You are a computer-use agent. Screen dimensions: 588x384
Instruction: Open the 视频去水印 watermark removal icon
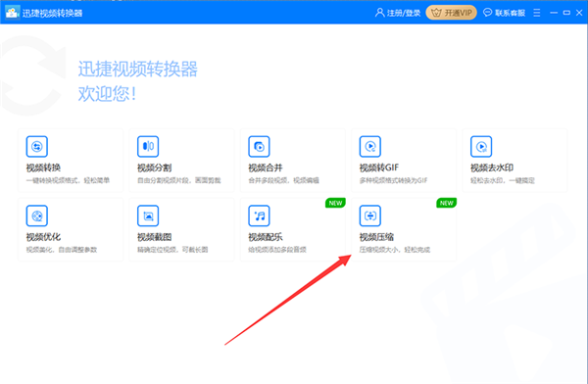[481, 146]
